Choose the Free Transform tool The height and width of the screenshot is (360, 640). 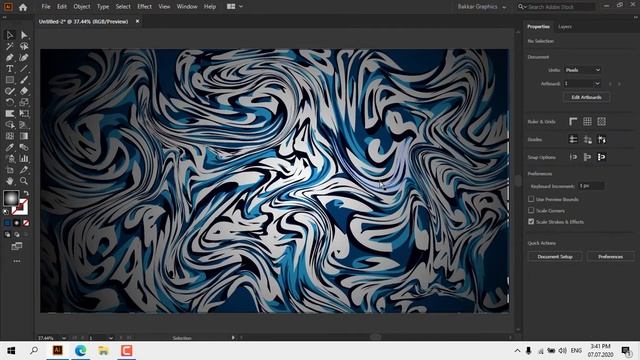coord(24,113)
